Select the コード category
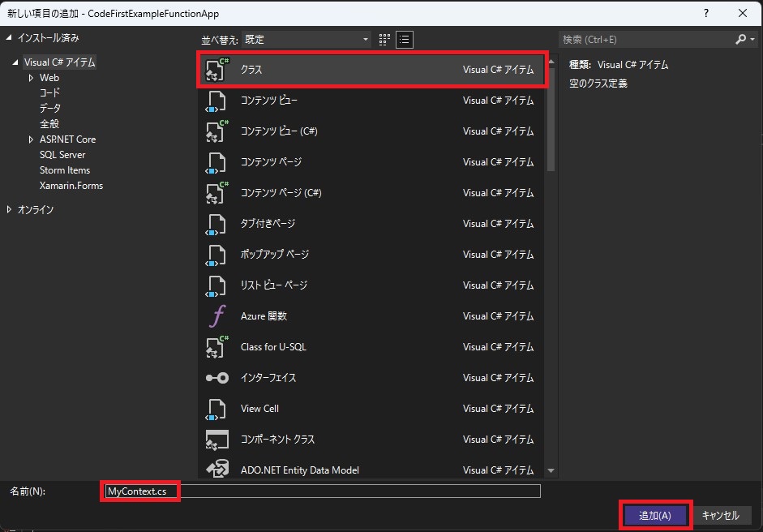Viewport: 763px width, 532px height. 49,92
